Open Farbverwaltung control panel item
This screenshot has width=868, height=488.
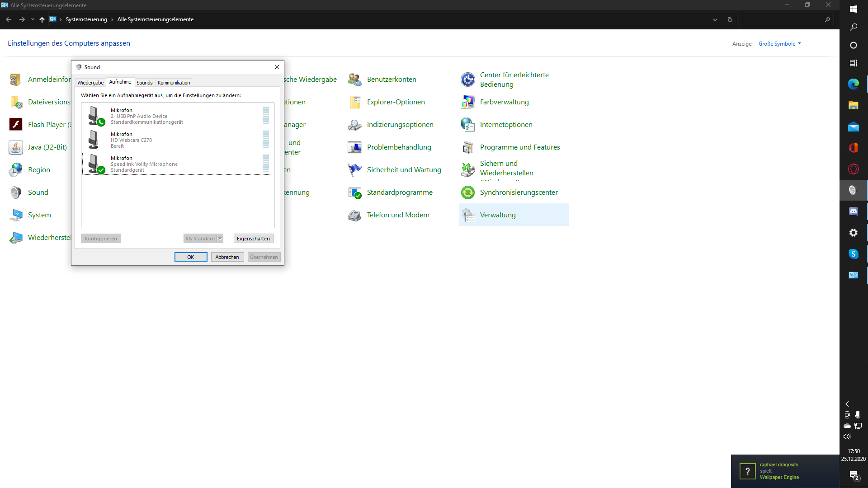click(468, 102)
